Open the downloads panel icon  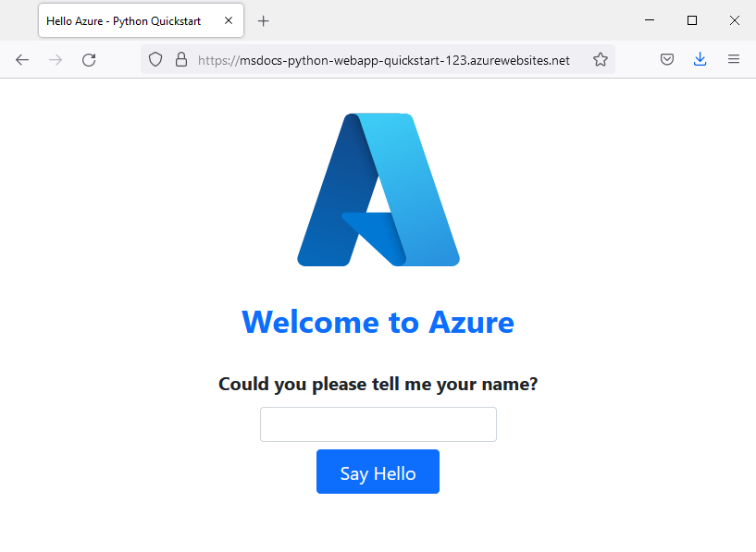pos(700,58)
